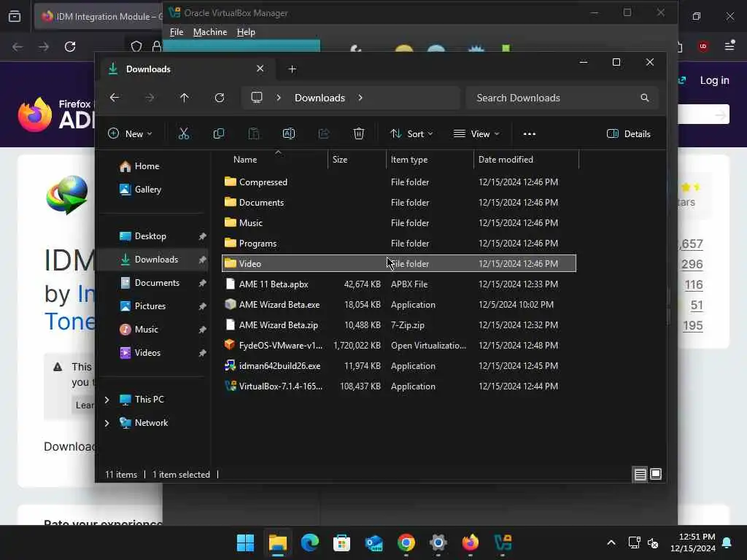Screen dimensions: 747x560
Task: Select idman642build26.exe file
Action: tap(399, 366)
